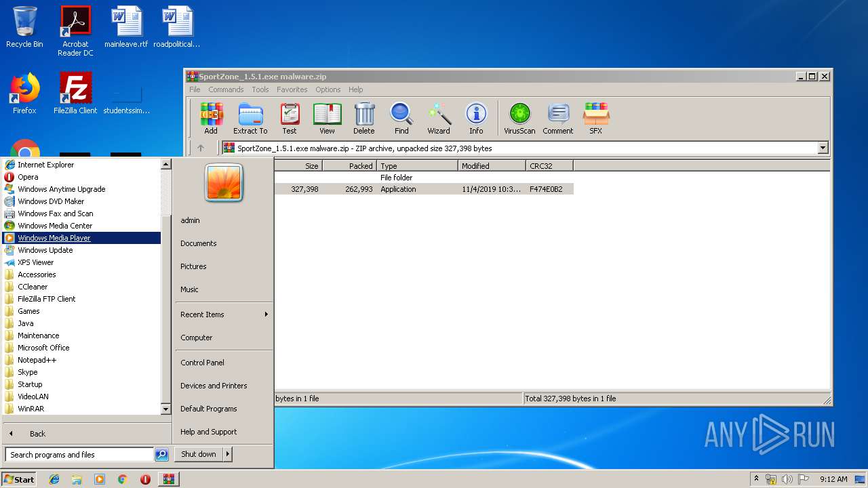This screenshot has height=488, width=868.
Task: Go up one folder level arrow
Action: [x=201, y=148]
